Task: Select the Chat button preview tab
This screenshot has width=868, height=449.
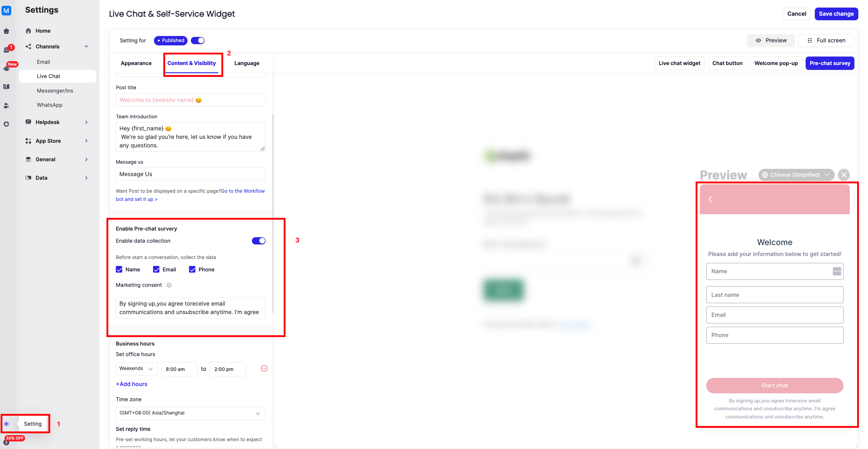Action: (x=727, y=63)
